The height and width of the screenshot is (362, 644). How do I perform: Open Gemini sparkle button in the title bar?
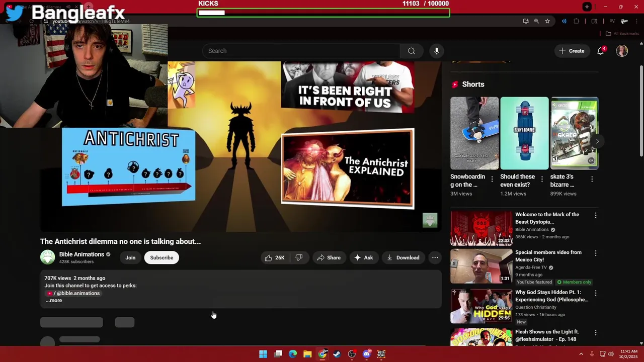point(587,7)
